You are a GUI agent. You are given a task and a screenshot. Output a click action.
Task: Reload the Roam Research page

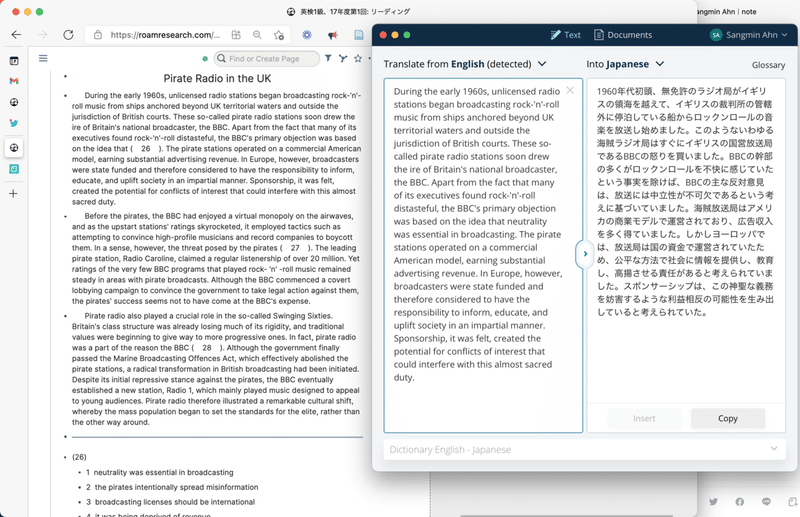[x=68, y=35]
